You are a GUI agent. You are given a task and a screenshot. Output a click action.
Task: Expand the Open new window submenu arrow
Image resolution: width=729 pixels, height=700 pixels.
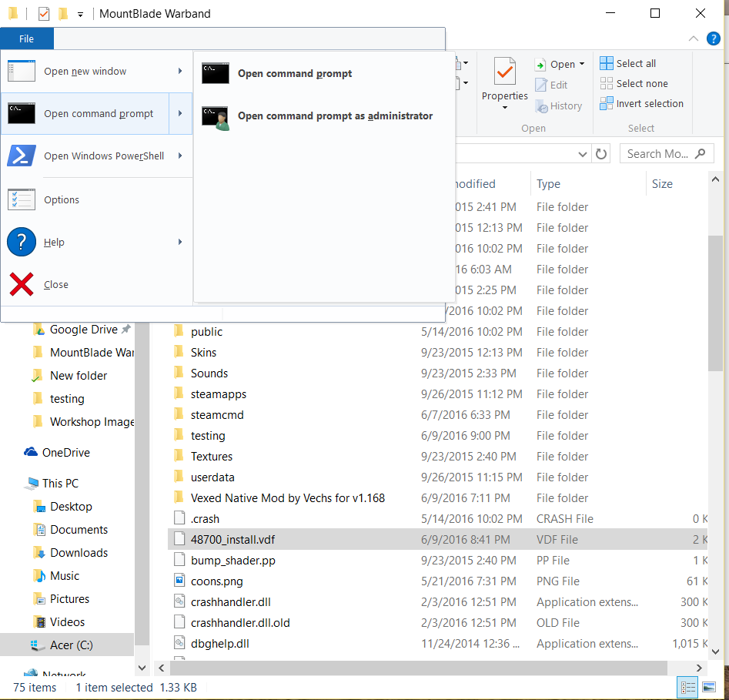pos(180,71)
